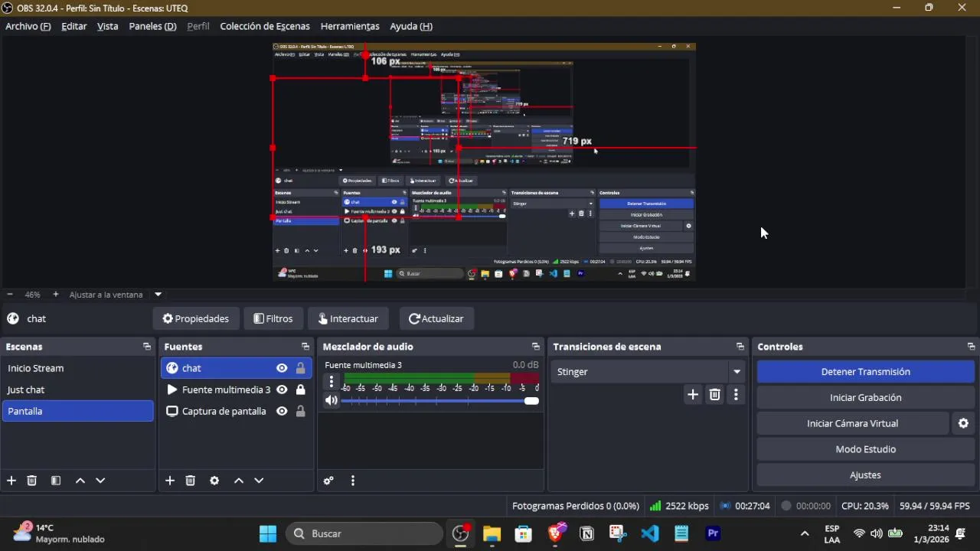Add a scene transition with plus button
Viewport: 980px width, 551px height.
click(693, 395)
